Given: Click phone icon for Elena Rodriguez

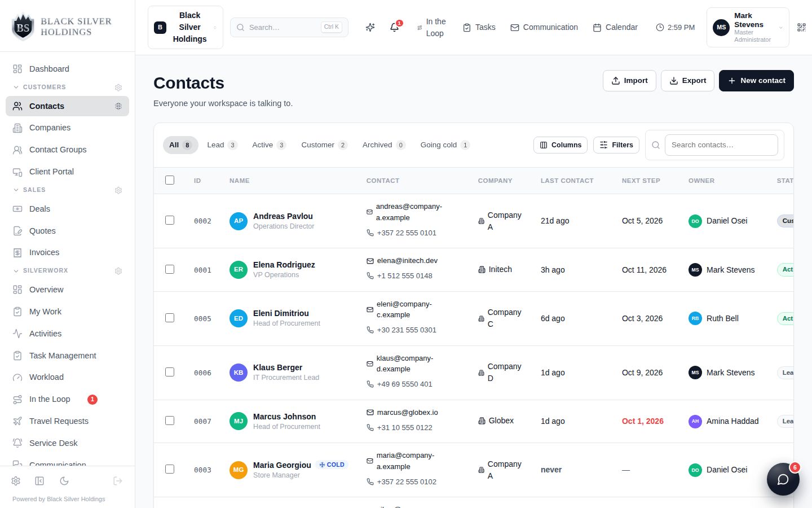Looking at the screenshot, I should 370,276.
